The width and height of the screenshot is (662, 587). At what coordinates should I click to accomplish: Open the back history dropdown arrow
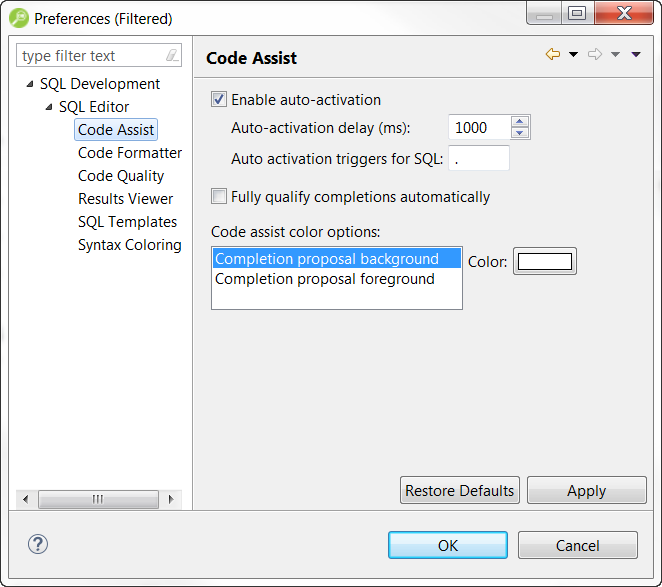coord(573,55)
